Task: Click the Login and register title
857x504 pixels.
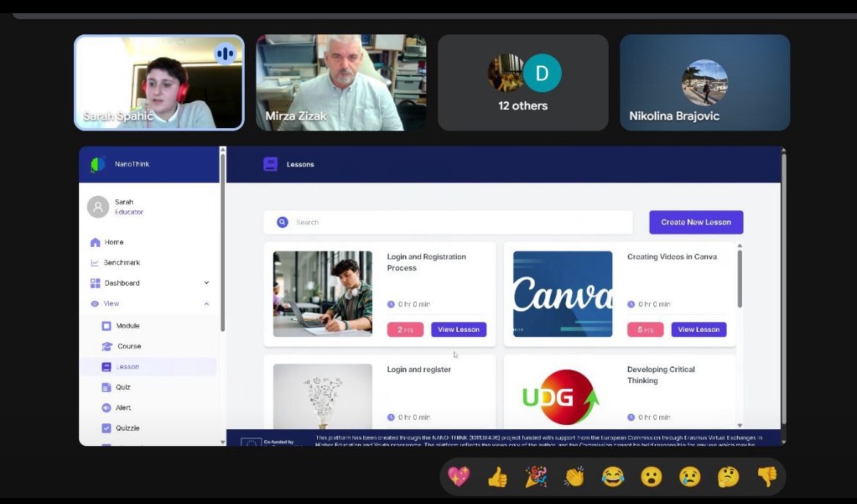Action: [x=419, y=369]
